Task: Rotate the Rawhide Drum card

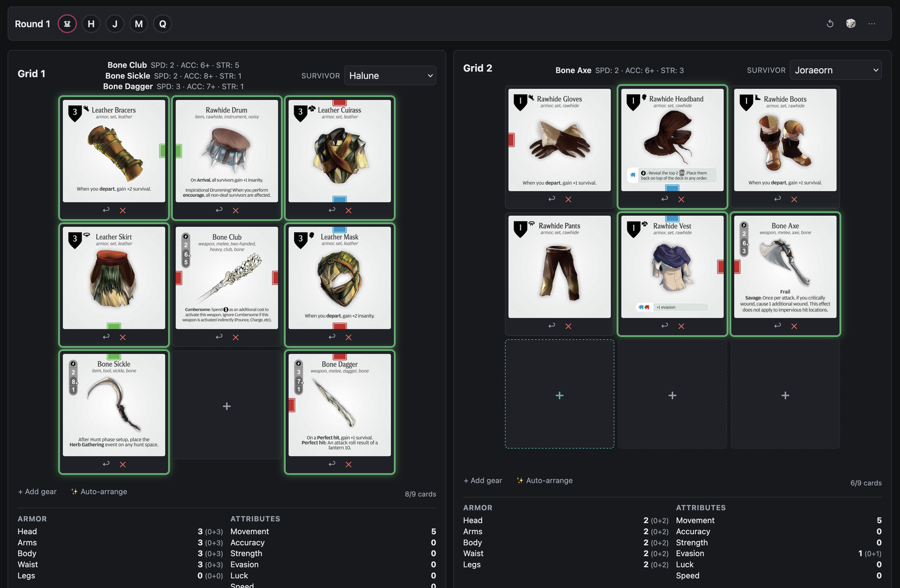Action: pos(219,210)
